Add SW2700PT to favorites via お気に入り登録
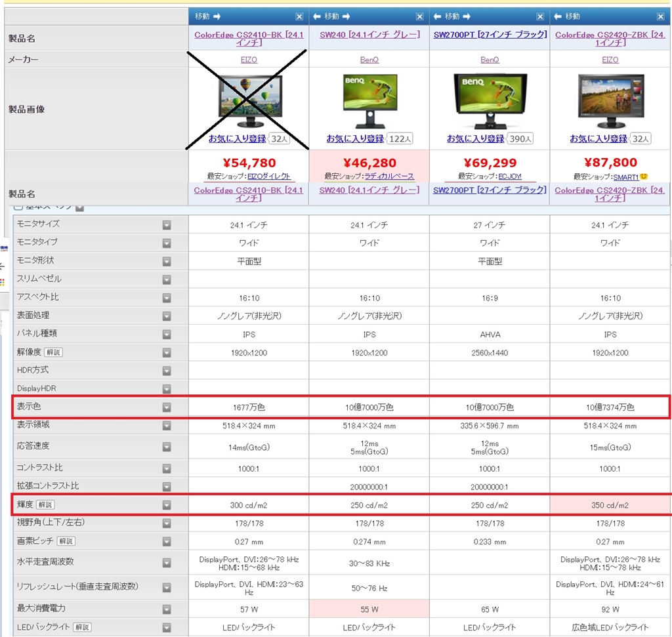This screenshot has height=637, width=672. 475,138
